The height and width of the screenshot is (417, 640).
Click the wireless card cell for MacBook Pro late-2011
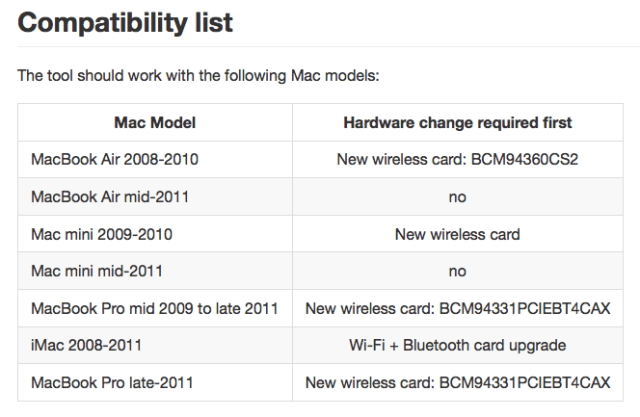[x=457, y=382]
